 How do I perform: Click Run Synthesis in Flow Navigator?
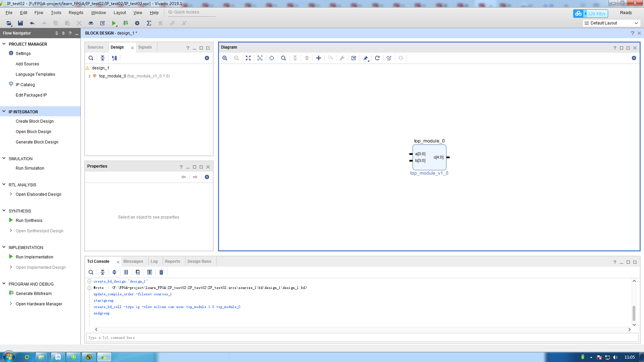click(29, 221)
